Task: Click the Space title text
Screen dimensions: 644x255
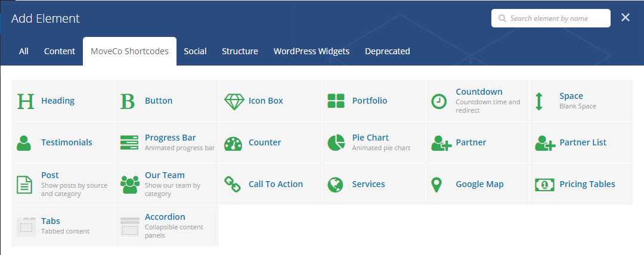Action: pos(571,96)
